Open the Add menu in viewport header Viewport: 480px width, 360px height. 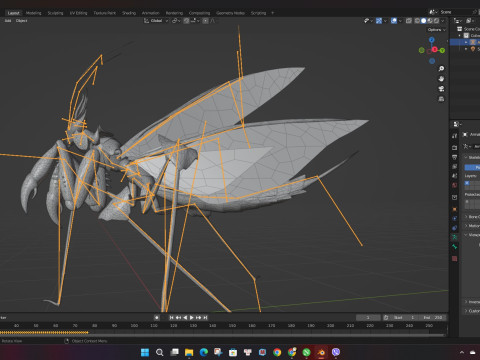click(x=8, y=21)
